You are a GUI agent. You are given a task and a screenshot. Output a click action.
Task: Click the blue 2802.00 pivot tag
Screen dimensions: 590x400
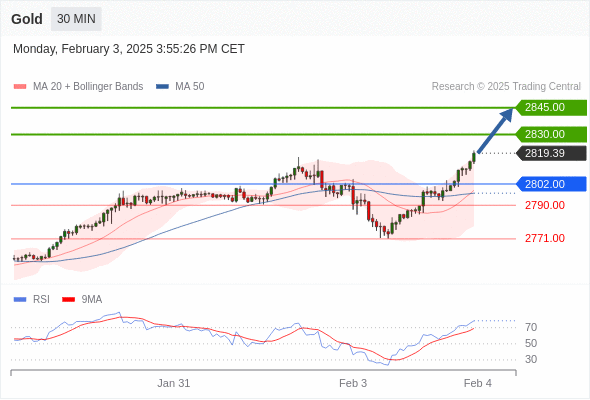coord(551,184)
